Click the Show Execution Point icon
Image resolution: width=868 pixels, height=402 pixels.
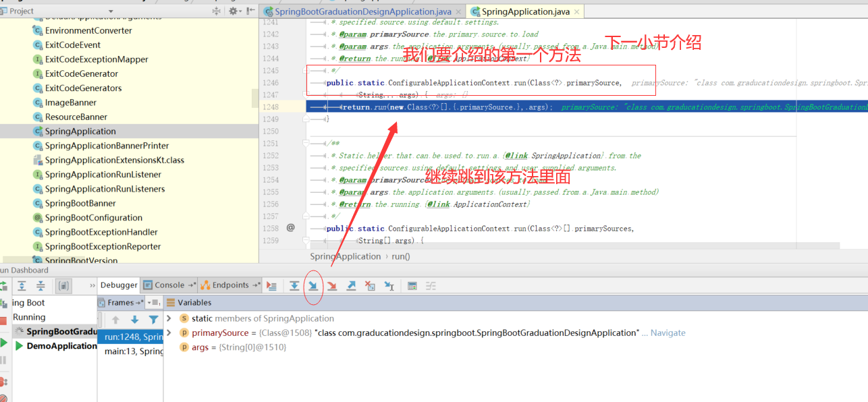pos(272,285)
